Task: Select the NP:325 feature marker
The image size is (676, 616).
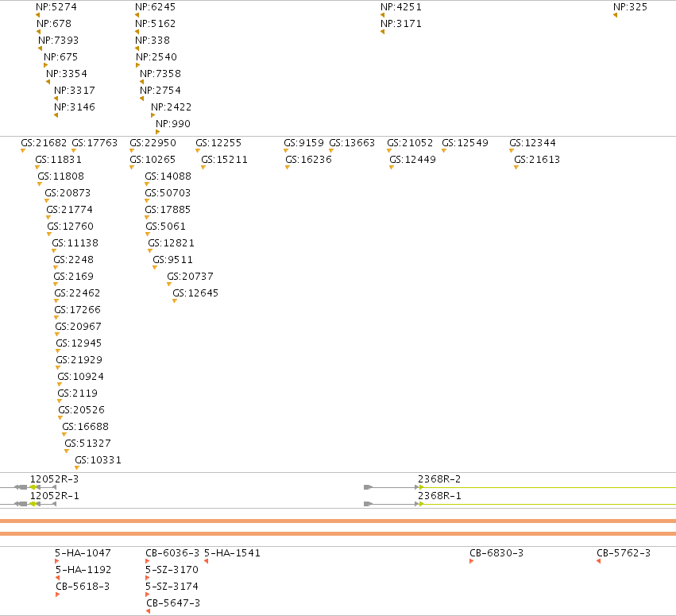Action: coord(615,15)
